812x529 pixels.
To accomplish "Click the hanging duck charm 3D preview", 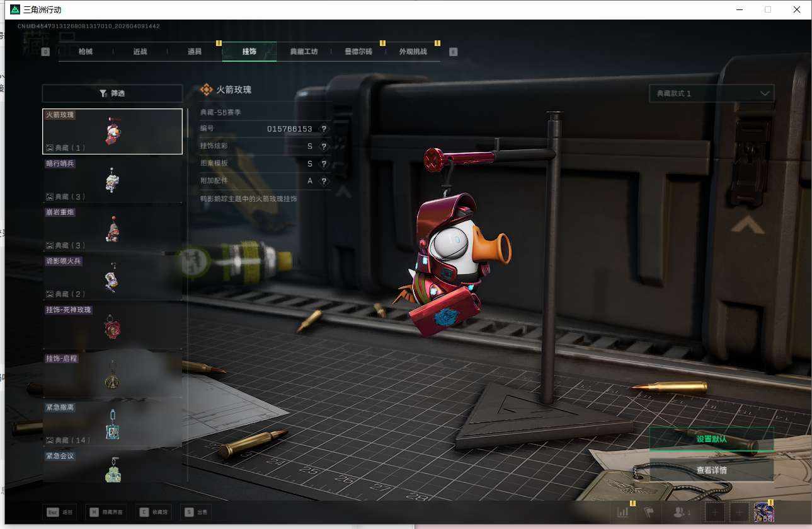I will (x=453, y=266).
